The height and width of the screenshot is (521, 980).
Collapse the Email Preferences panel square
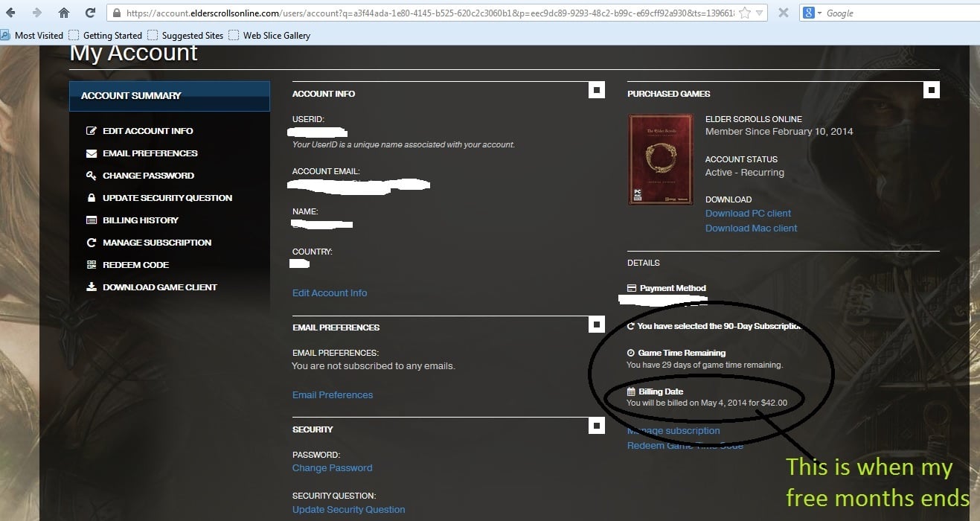tap(596, 324)
